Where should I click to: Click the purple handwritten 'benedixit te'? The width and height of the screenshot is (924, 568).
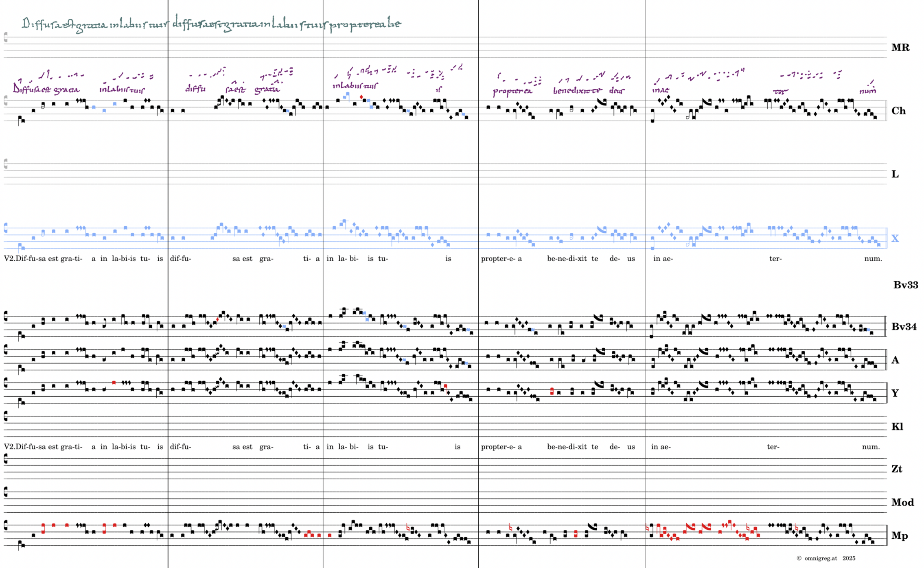(x=577, y=90)
